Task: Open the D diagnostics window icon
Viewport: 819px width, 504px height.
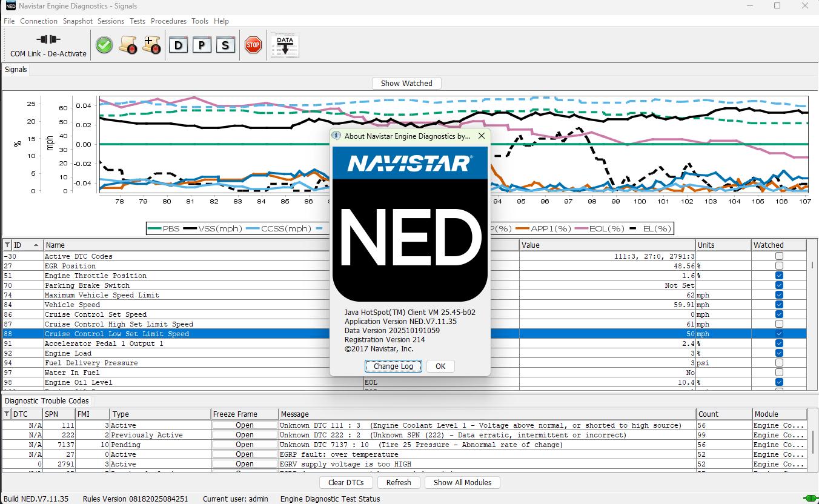Action: [x=179, y=45]
